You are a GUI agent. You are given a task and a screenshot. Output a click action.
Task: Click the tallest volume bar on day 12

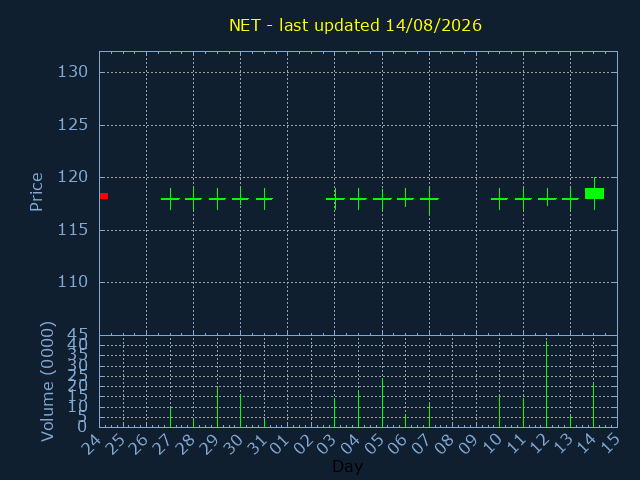[x=547, y=384]
